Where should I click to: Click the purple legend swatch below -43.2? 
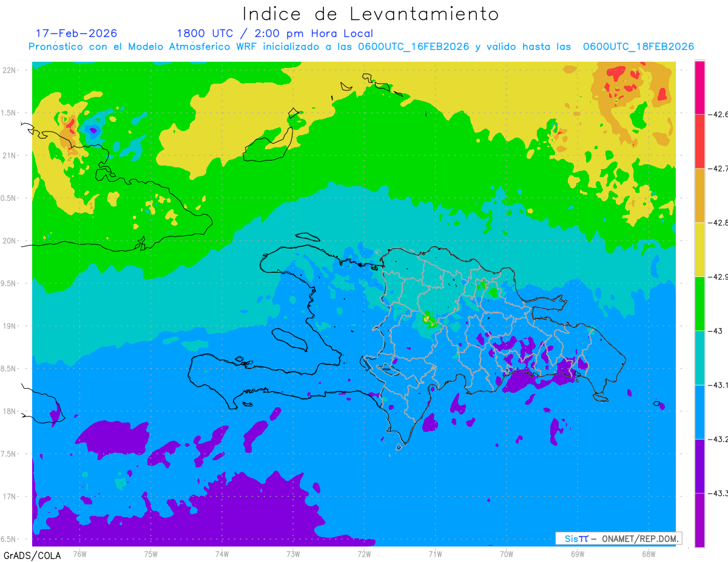[699, 466]
